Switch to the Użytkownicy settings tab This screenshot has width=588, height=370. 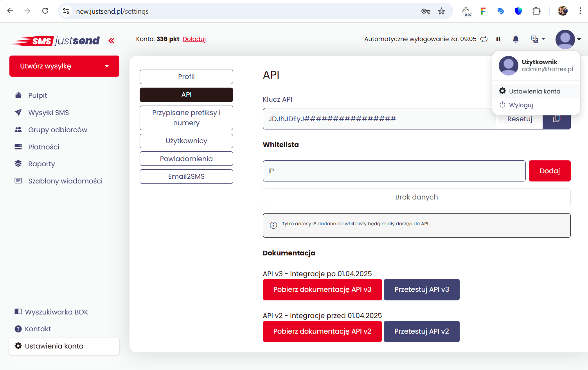click(x=186, y=141)
